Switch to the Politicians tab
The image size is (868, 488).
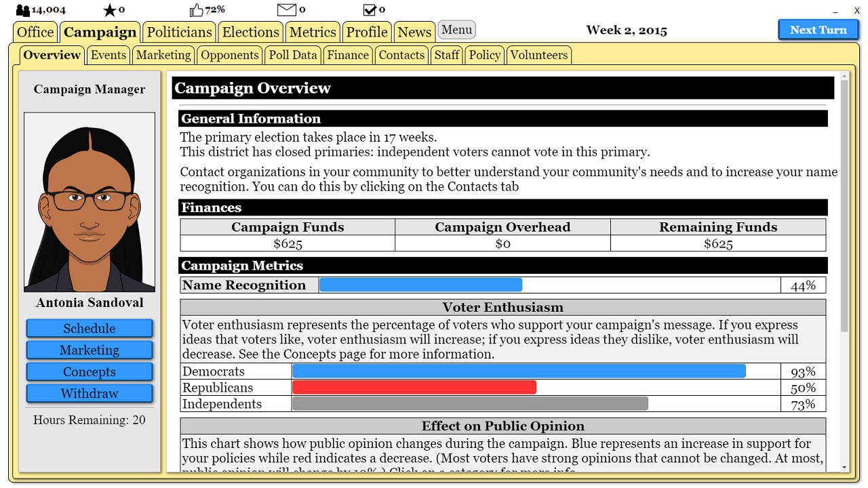click(178, 31)
